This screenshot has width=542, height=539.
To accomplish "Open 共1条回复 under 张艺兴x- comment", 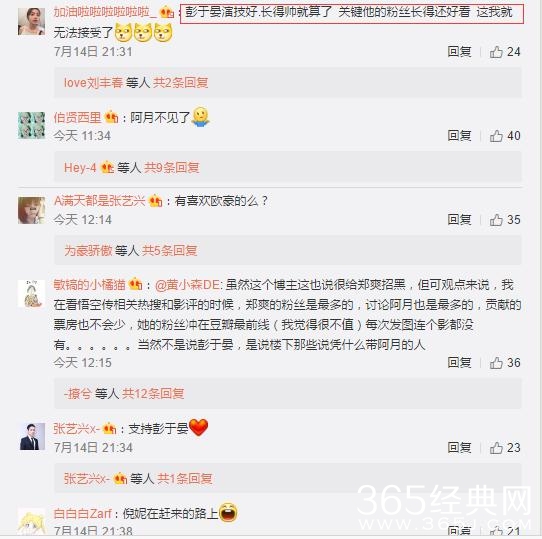I will pos(185,479).
